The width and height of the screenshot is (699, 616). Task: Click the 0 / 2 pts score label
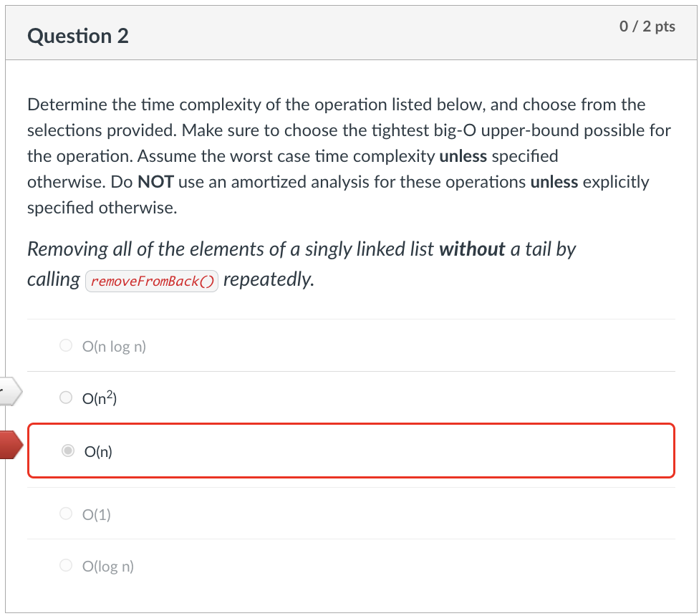tap(646, 27)
